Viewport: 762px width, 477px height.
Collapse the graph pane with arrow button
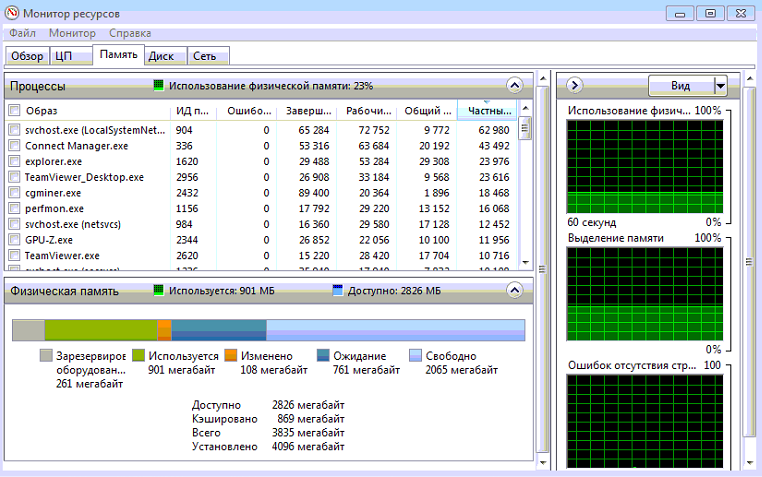pyautogui.click(x=575, y=85)
